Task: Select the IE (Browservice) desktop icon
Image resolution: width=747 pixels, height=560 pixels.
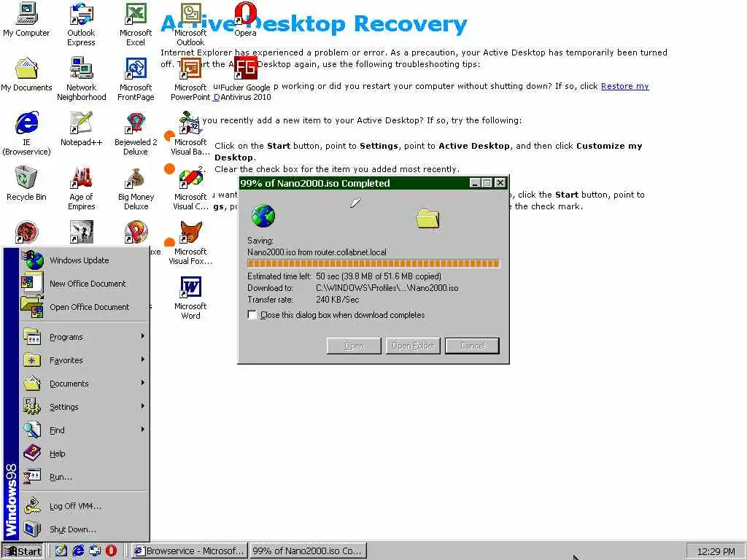Action: pos(27,133)
